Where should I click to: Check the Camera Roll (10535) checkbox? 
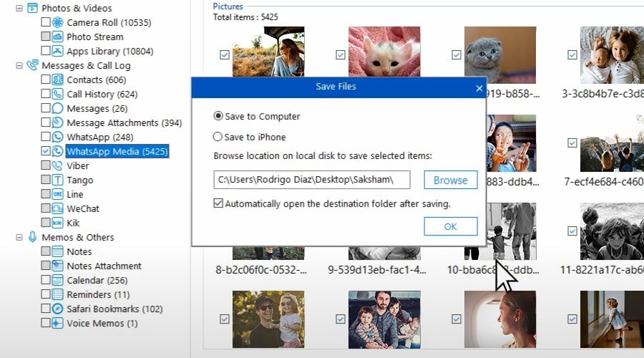tap(46, 21)
